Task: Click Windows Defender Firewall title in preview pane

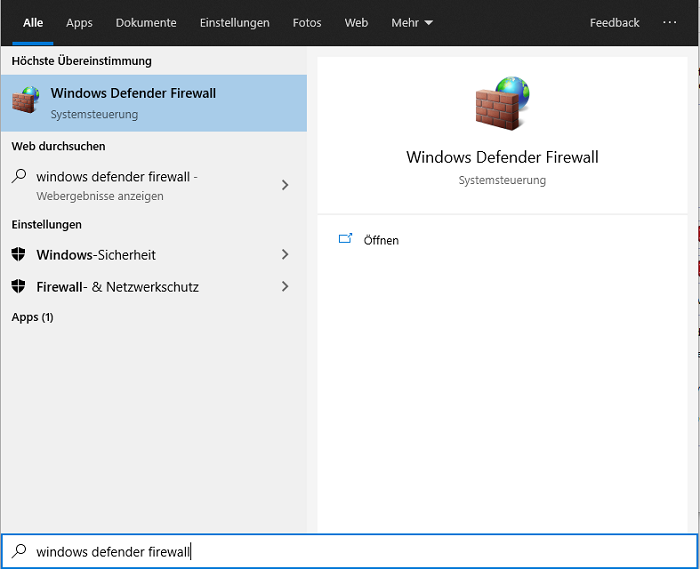Action: 502,157
